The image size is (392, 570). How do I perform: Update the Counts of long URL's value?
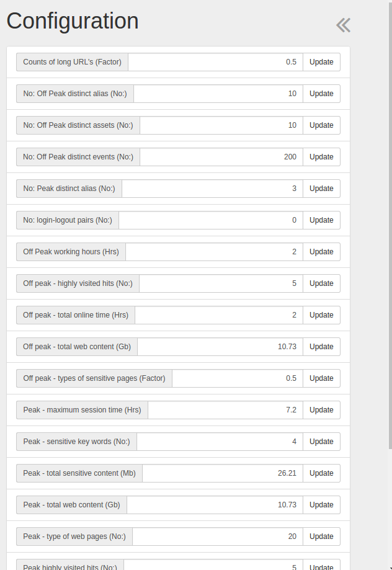(x=321, y=62)
